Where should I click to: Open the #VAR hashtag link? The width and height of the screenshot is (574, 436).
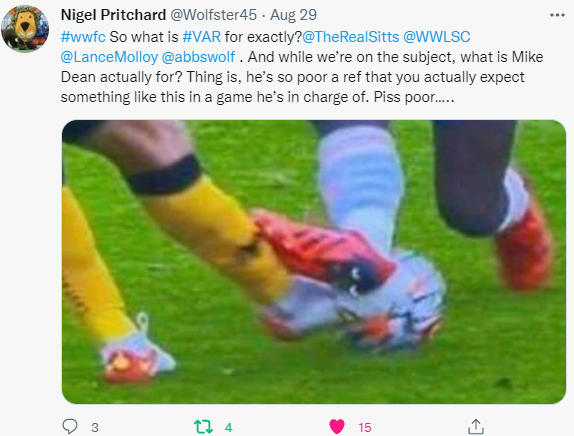tap(202, 37)
